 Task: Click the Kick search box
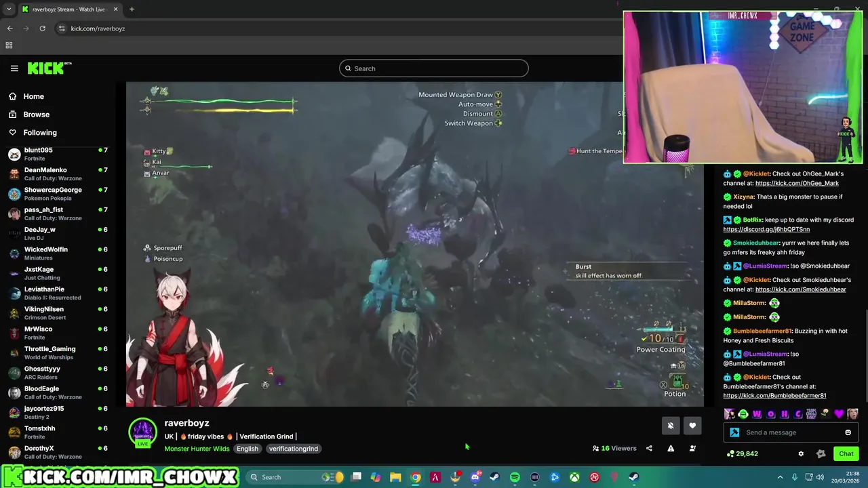point(433,68)
